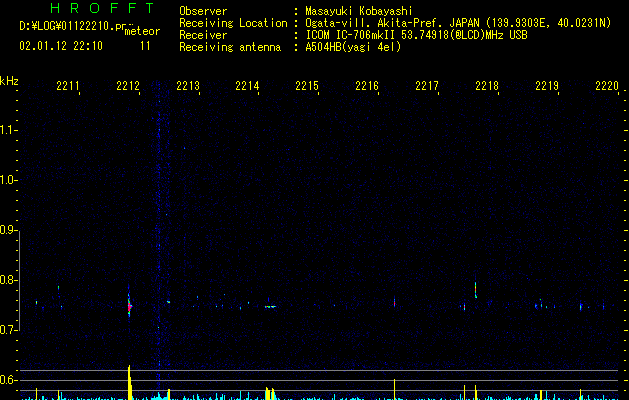Viewport: 629px width, 400px height.
Task: Click the red echo between 2216 and 2217
Action: [x=394, y=302]
